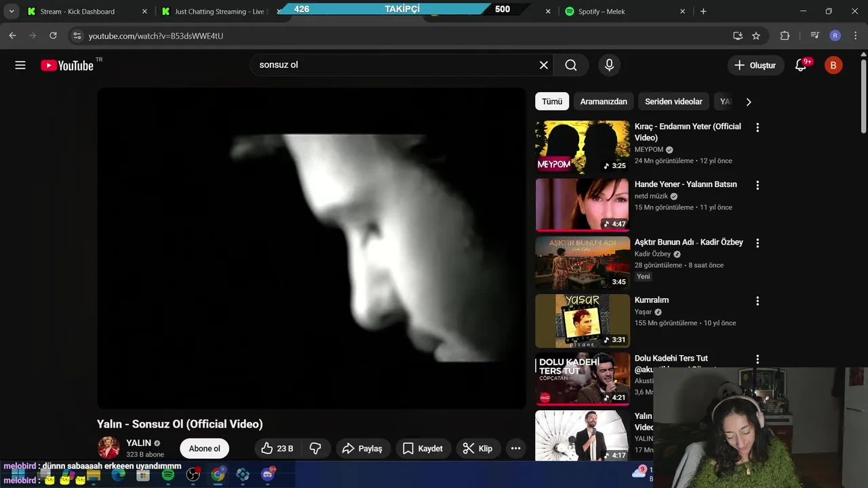Close the Stream - Kick Dashboard tab
The image size is (868, 488).
point(144,12)
